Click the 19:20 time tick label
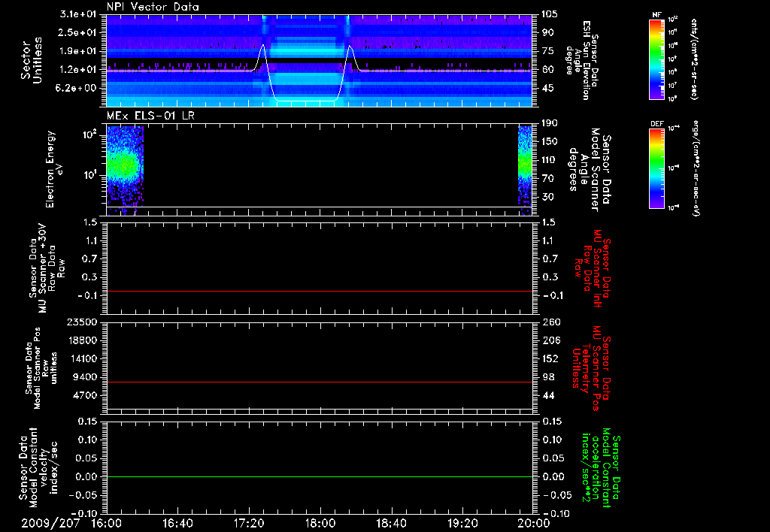This screenshot has height=532, width=770. [x=462, y=523]
